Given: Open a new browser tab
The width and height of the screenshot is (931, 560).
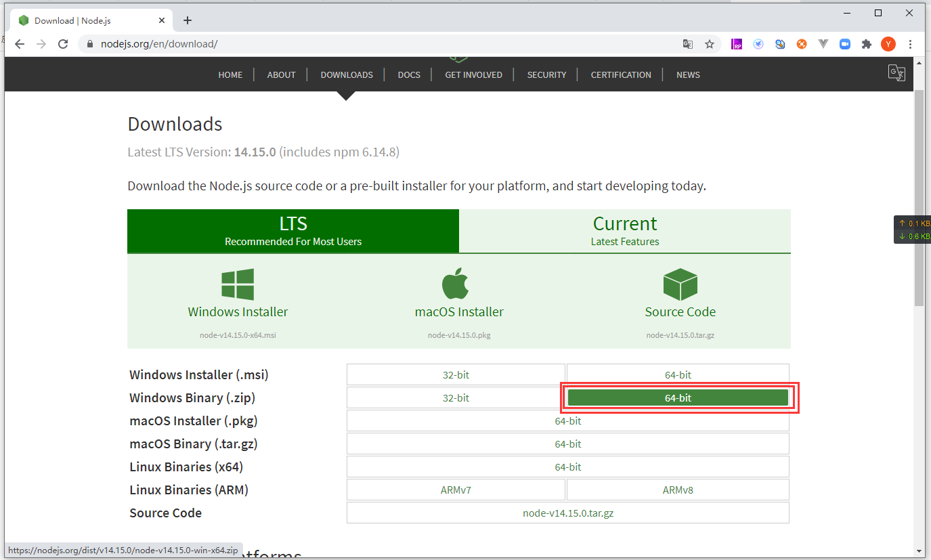Looking at the screenshot, I should (188, 20).
